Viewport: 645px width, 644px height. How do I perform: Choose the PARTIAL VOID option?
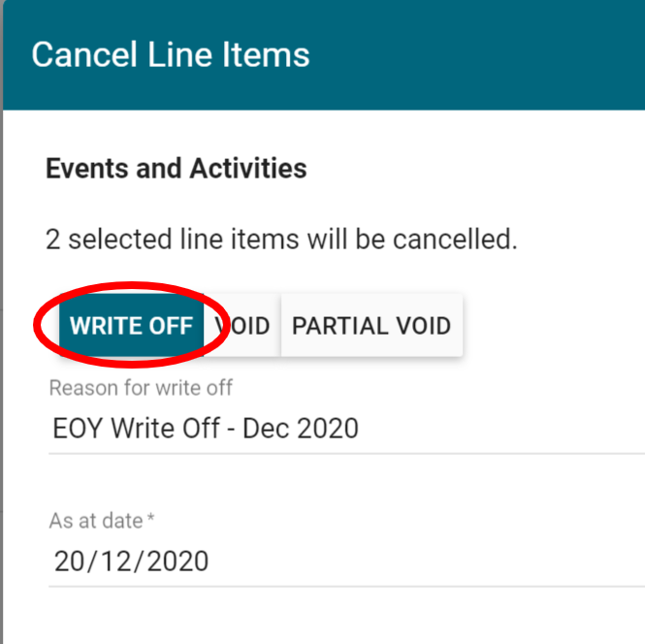pos(371,325)
